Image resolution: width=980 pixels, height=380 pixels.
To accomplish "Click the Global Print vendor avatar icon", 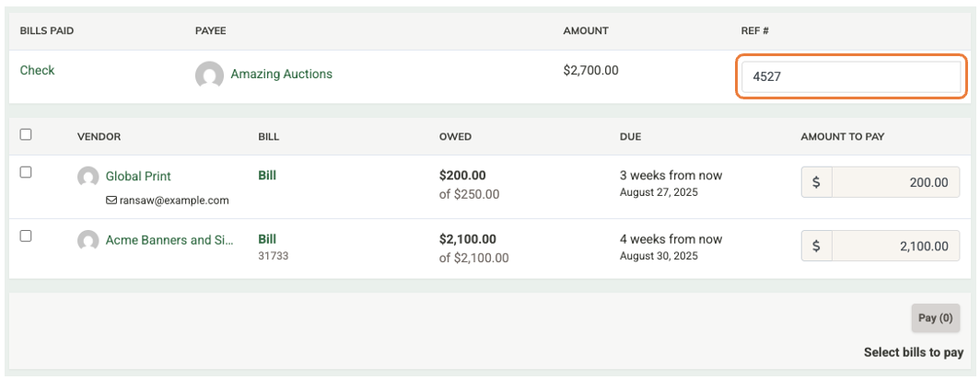I will tap(88, 177).
